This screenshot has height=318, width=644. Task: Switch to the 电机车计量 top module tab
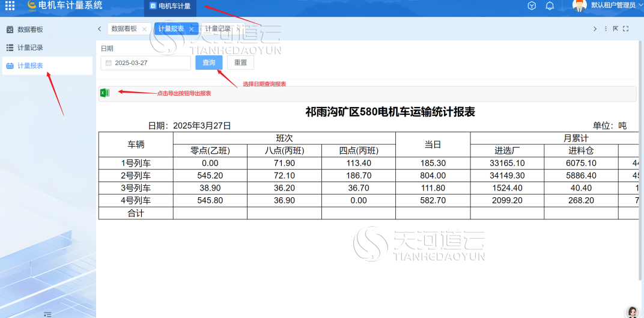click(x=170, y=6)
